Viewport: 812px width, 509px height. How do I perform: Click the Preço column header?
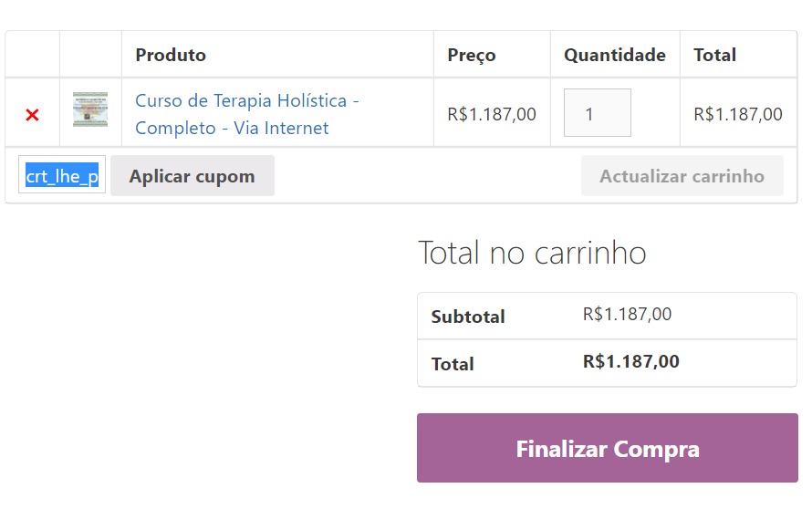click(471, 55)
